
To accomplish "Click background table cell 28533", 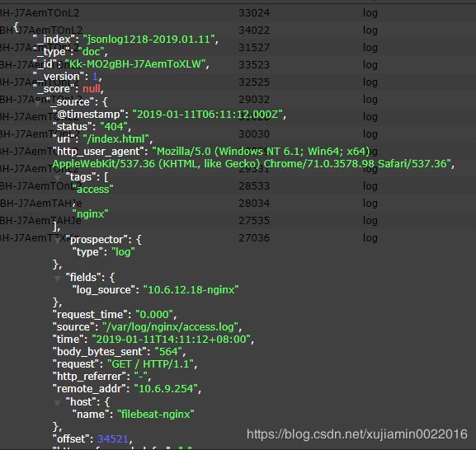I will 254,186.
